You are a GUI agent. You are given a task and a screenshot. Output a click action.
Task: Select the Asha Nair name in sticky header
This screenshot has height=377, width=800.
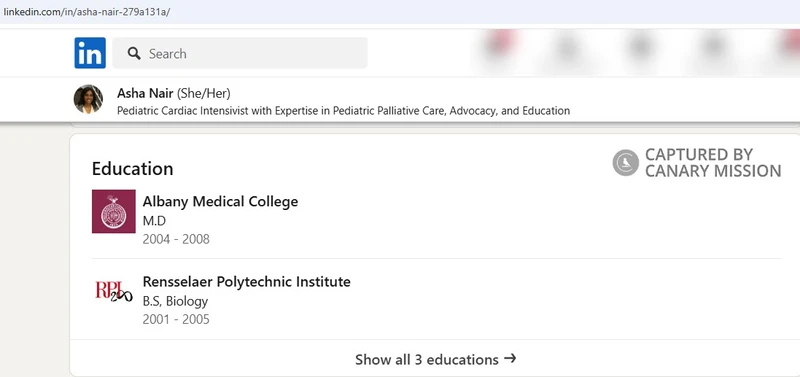tap(145, 93)
